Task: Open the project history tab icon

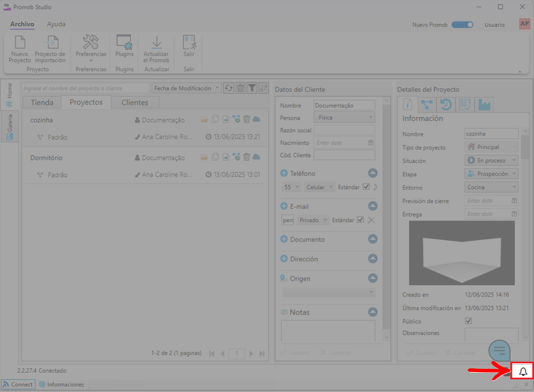Action: (446, 104)
